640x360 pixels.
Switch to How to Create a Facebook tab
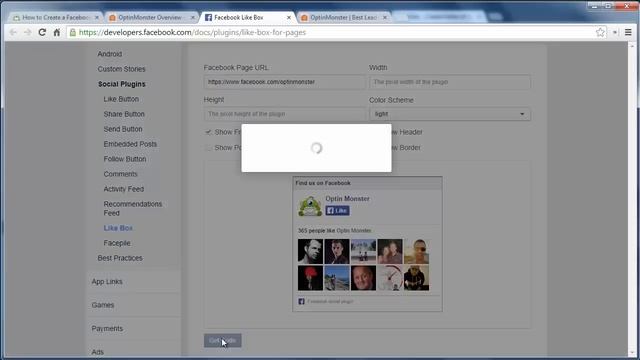click(x=55, y=18)
